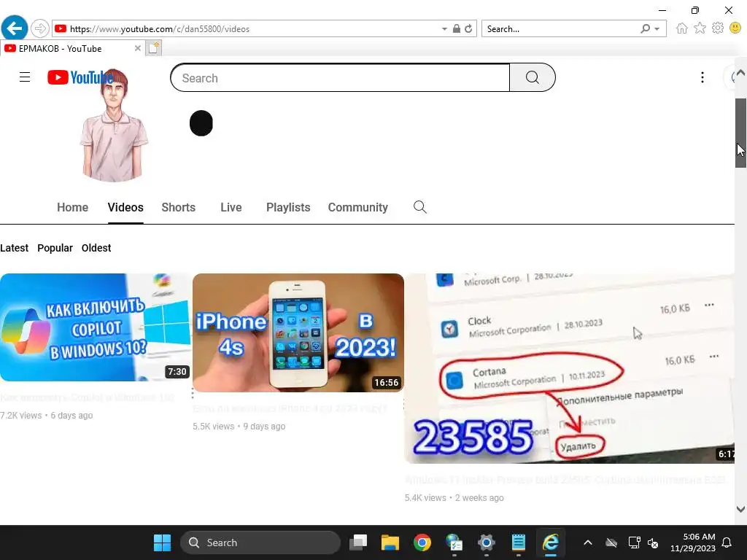Click the IE forward arrow button
This screenshot has width=747, height=560.
click(x=40, y=28)
